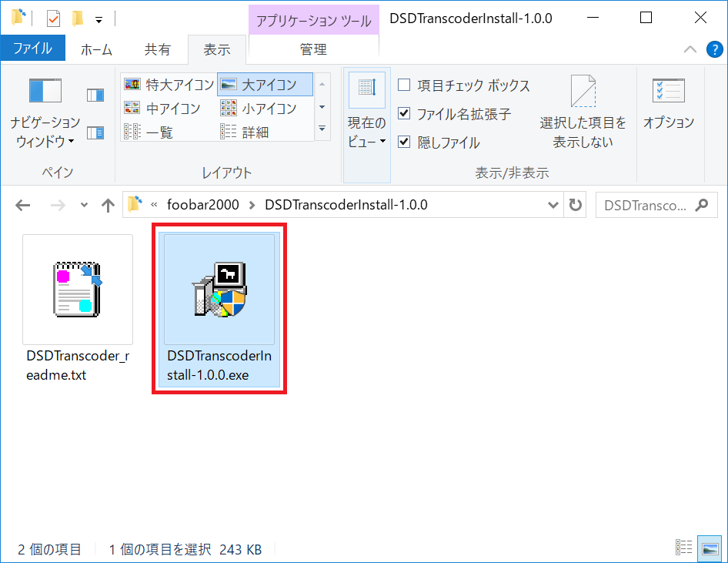Go up one folder level
728x563 pixels.
[x=109, y=205]
